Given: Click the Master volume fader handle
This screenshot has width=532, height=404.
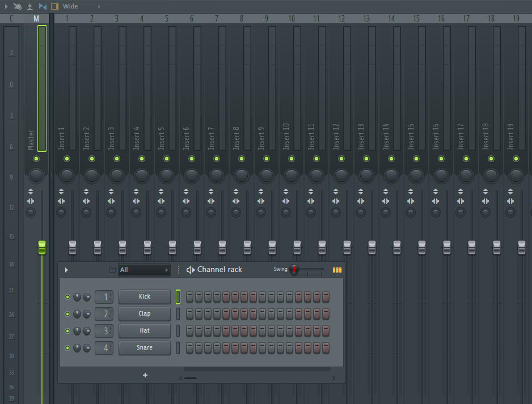Looking at the screenshot, I should [x=42, y=248].
